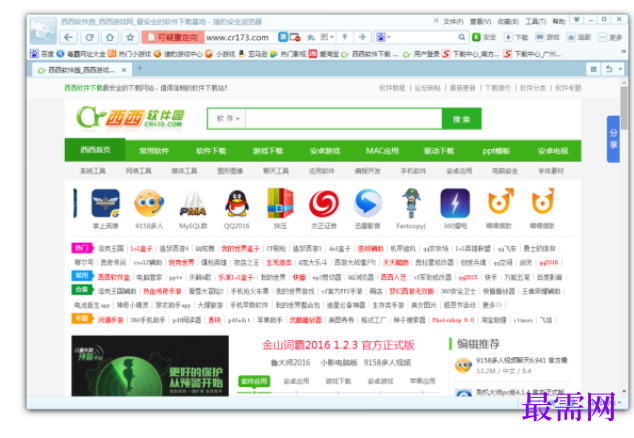
Task: Click the blue 分享 side button
Action: pos(613,139)
